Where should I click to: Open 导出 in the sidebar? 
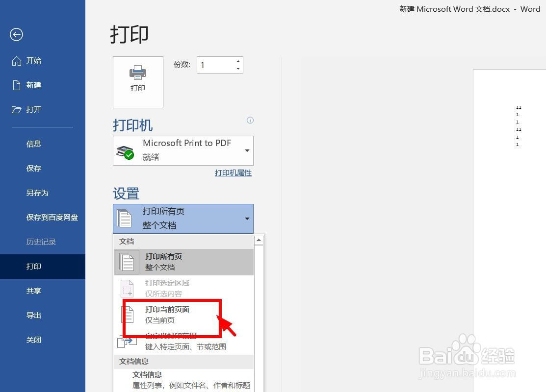click(x=34, y=316)
